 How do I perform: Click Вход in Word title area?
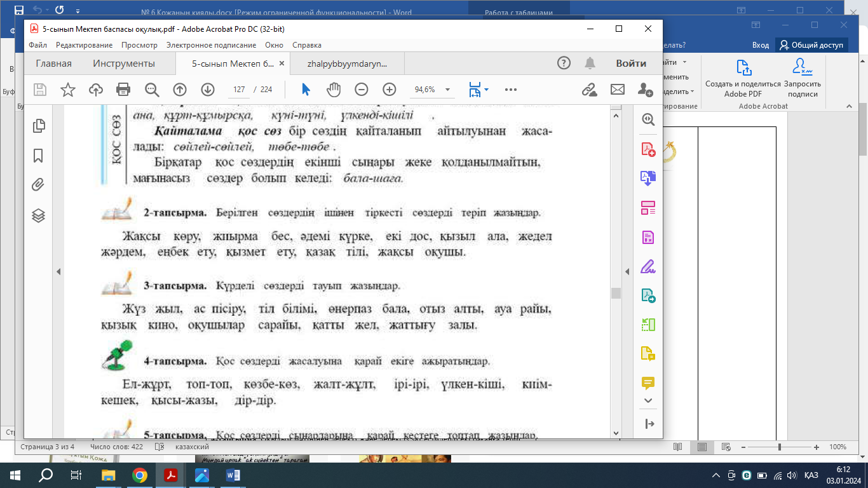pyautogui.click(x=761, y=45)
